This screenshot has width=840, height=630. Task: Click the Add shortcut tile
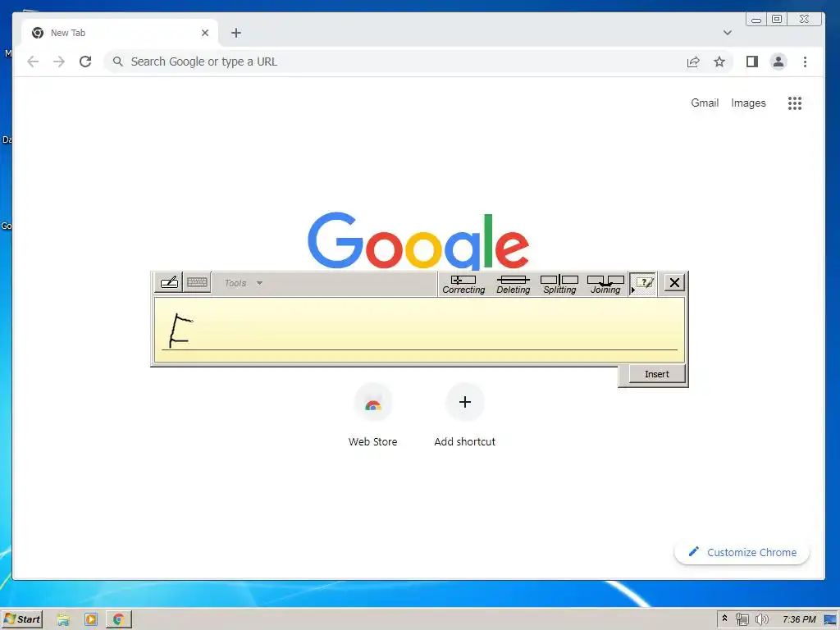pyautogui.click(x=465, y=416)
